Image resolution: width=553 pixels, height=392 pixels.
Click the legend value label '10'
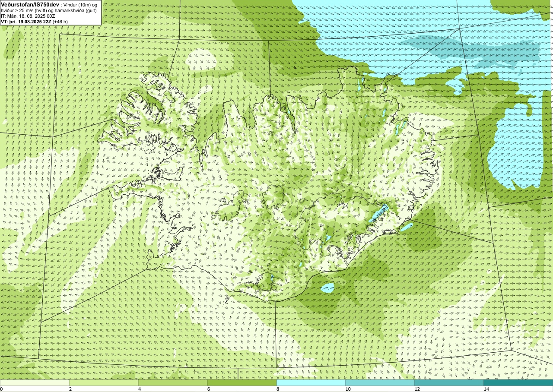348,389
